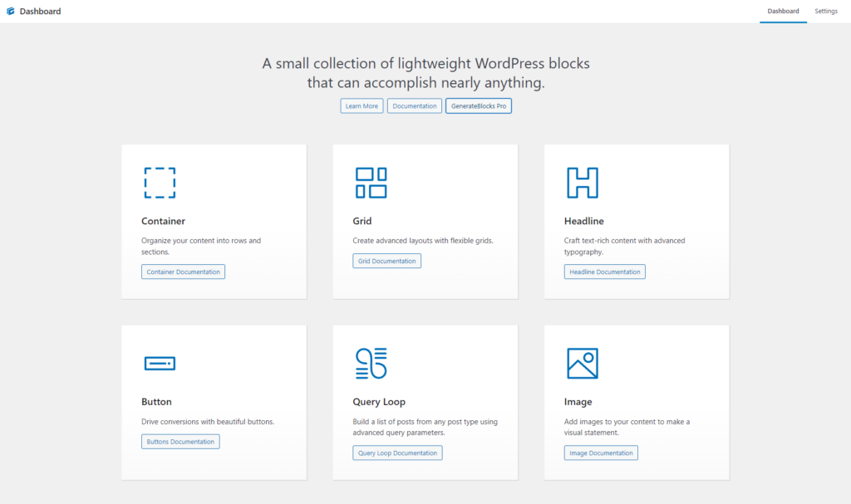This screenshot has width=851, height=504.
Task: Click the 'Container' card heading
Action: click(x=164, y=221)
